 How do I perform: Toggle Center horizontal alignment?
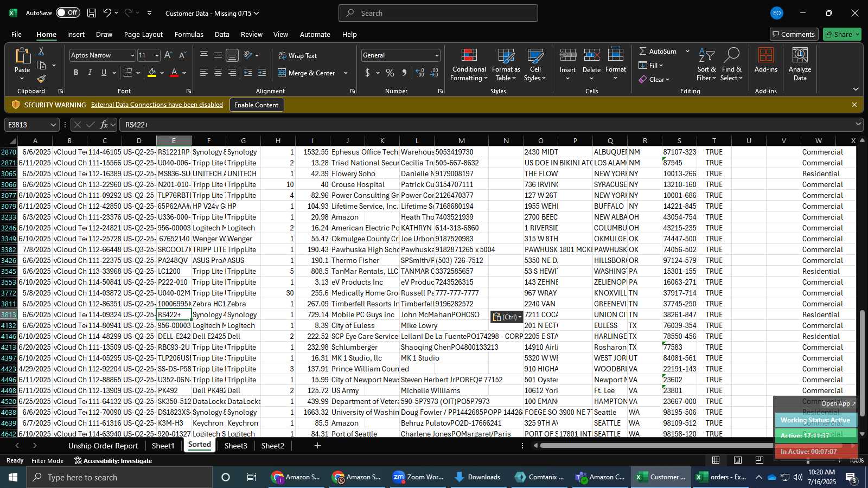(x=218, y=73)
